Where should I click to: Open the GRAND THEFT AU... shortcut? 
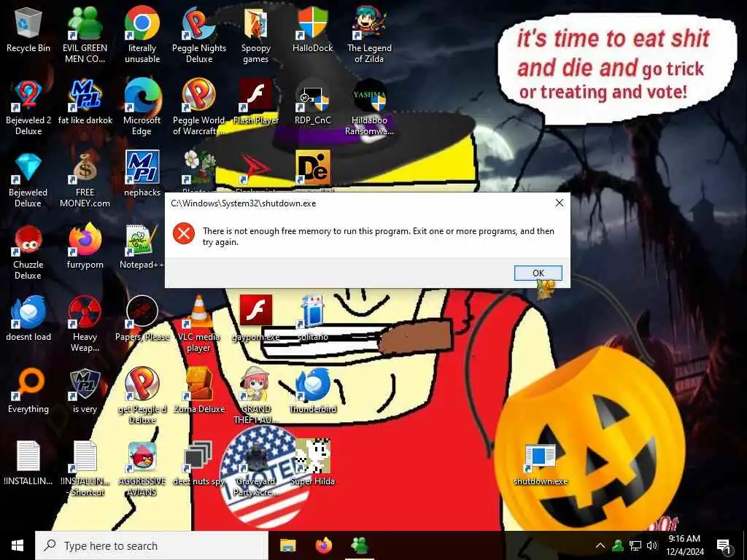pyautogui.click(x=256, y=395)
